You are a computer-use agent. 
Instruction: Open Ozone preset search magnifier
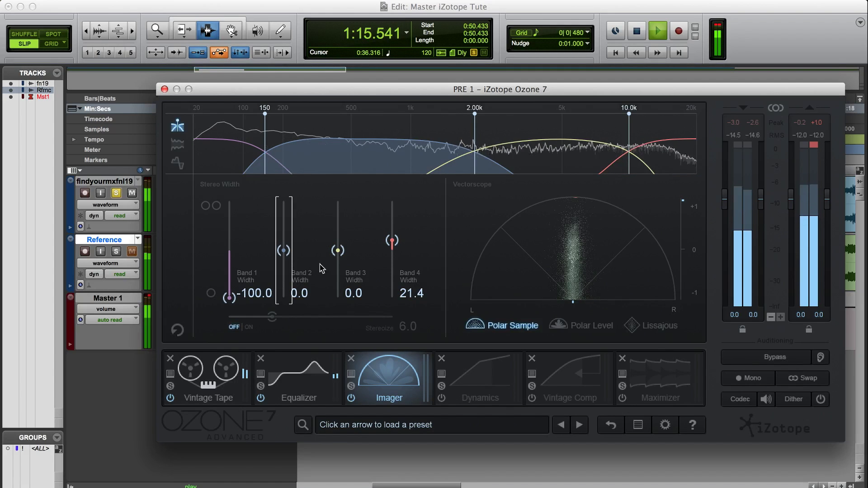coord(303,425)
